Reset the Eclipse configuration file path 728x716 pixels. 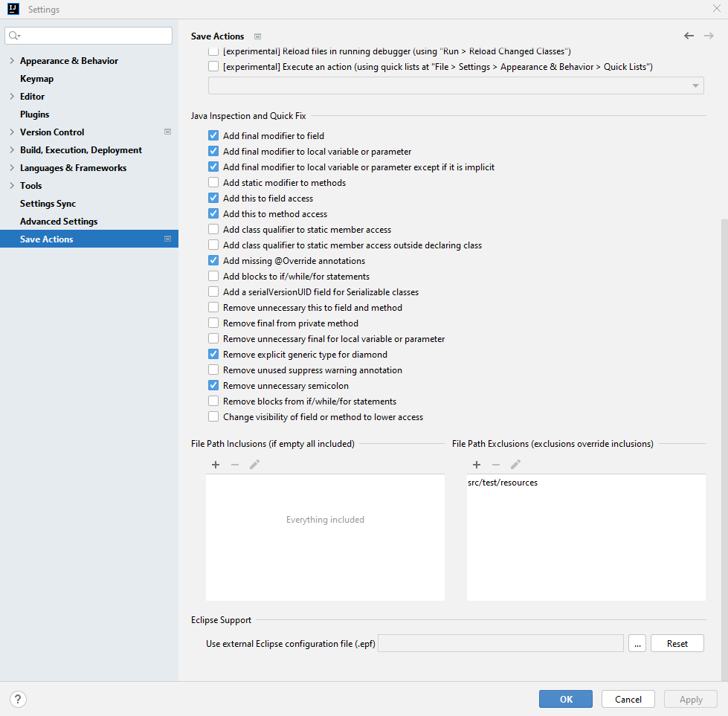(677, 644)
